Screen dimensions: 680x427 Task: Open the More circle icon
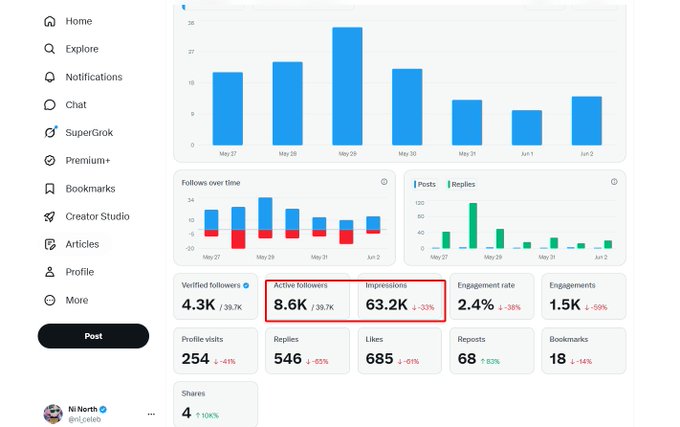tap(50, 300)
